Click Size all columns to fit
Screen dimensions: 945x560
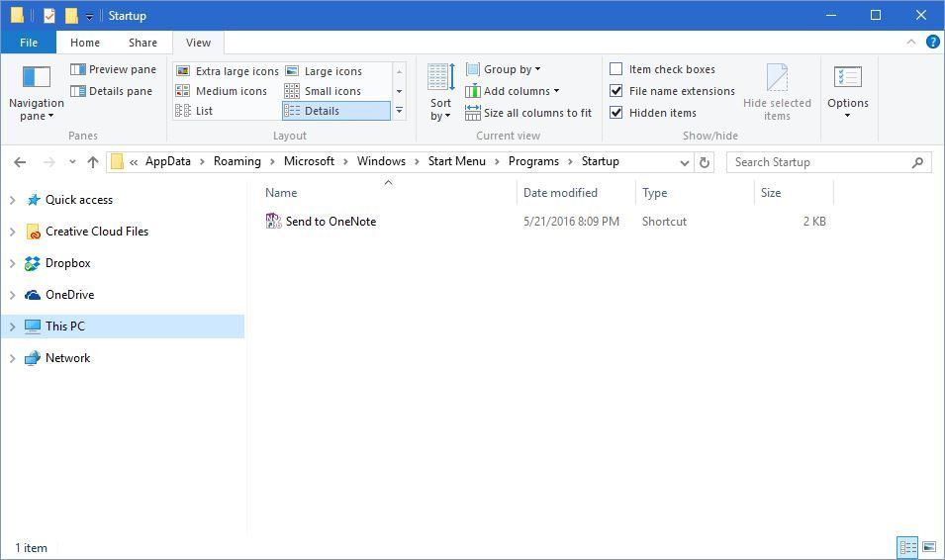click(x=528, y=113)
